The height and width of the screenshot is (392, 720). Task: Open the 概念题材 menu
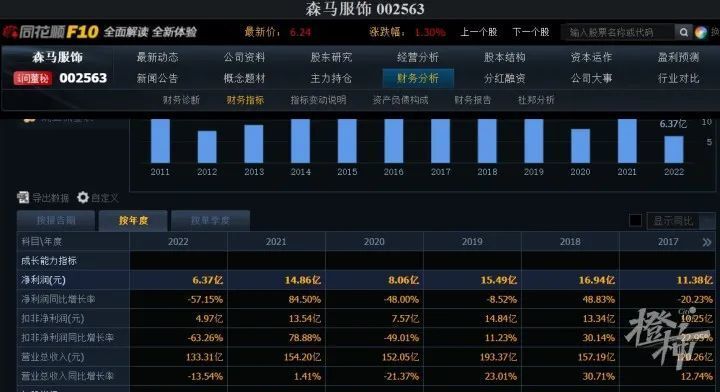[244, 78]
